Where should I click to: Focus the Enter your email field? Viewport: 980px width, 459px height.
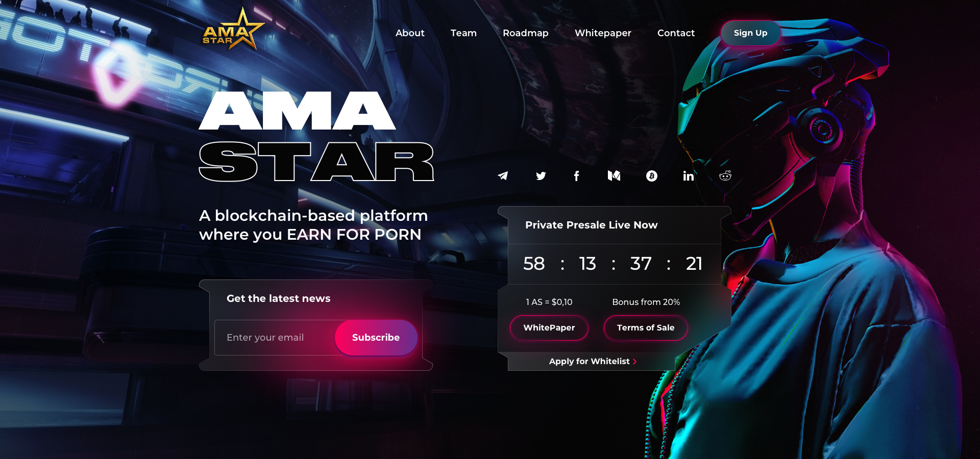click(x=276, y=338)
